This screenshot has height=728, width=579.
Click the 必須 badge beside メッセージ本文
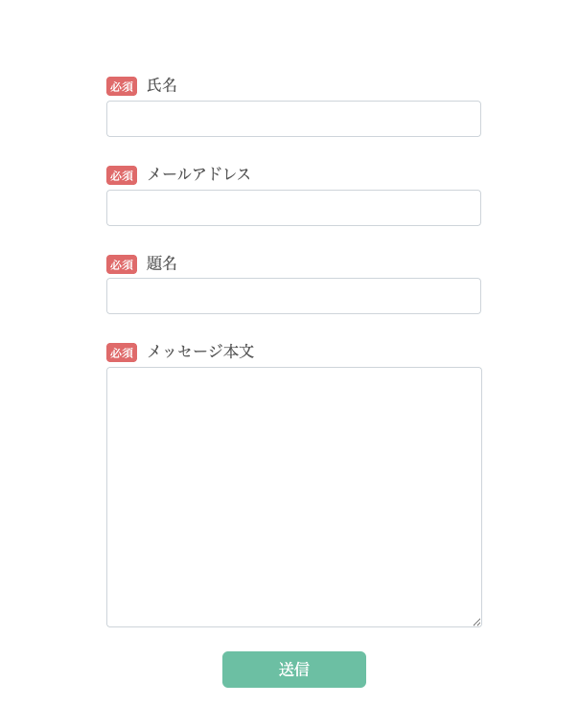(122, 353)
